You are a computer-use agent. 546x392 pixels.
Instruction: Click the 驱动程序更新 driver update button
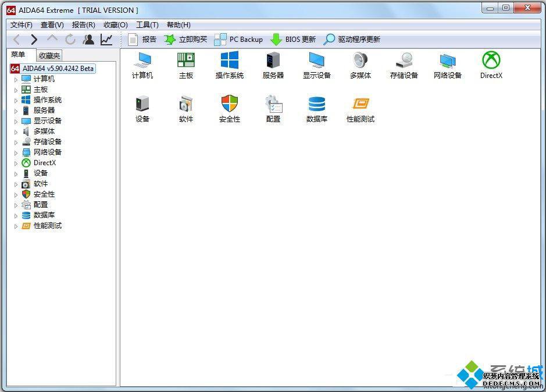pos(352,40)
